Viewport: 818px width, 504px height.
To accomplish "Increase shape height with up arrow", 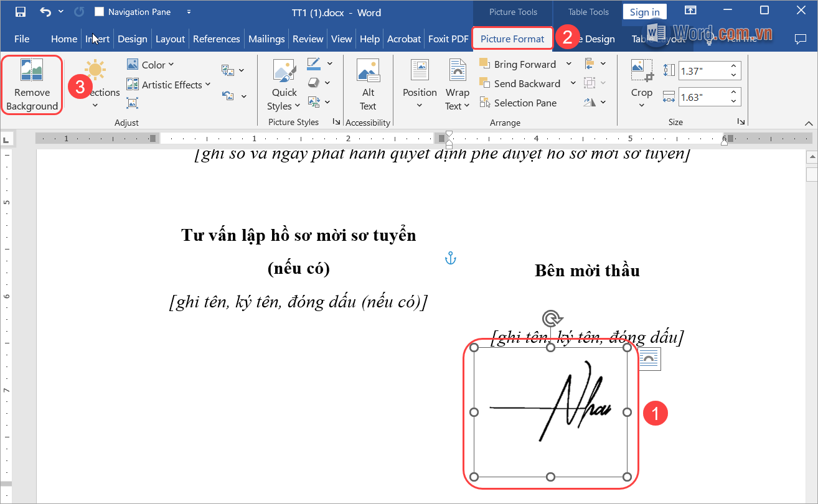I will point(733,67).
